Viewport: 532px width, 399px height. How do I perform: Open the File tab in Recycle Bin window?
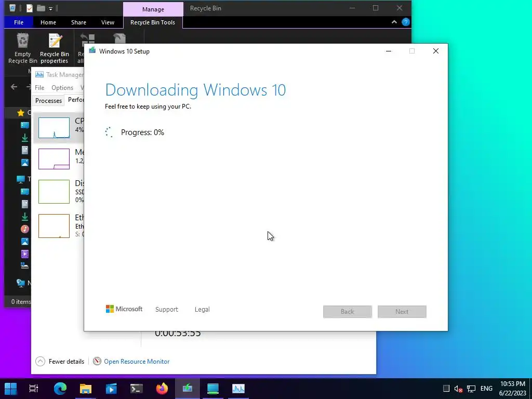tap(19, 22)
